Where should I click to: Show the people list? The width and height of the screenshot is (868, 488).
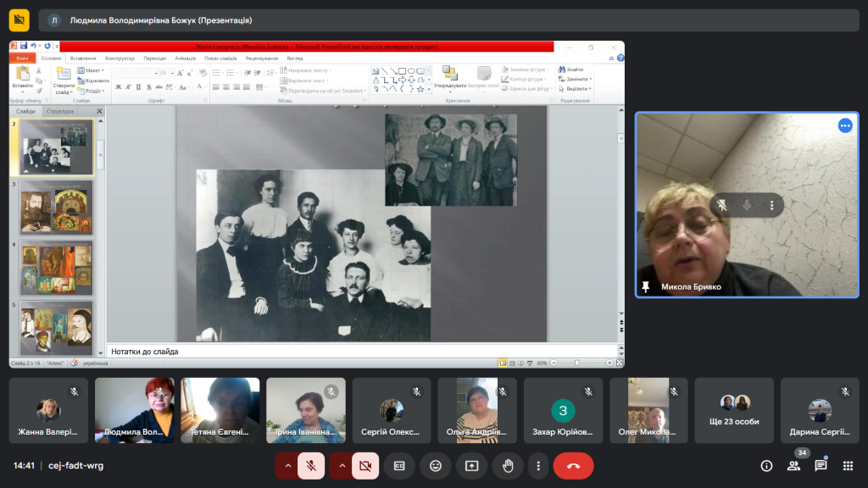pos(793,465)
